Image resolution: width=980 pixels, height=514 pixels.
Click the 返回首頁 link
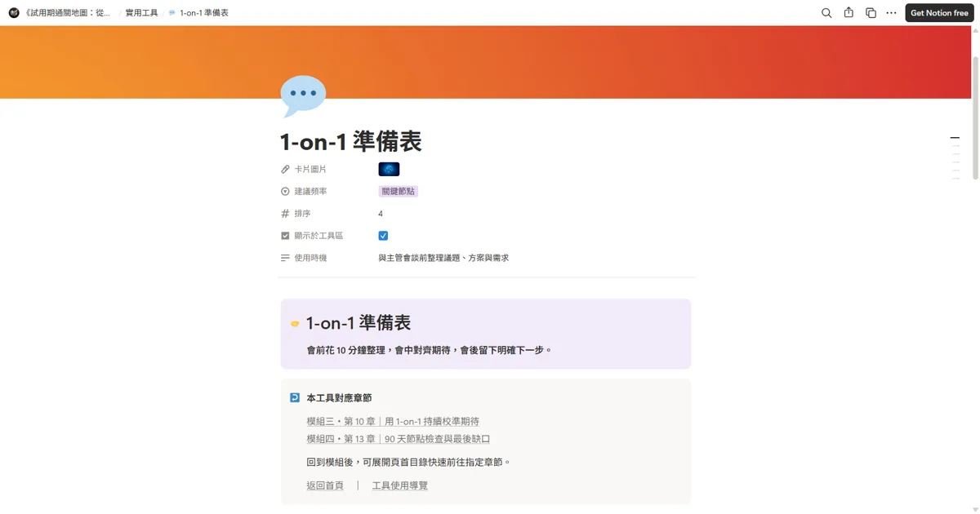coord(325,485)
